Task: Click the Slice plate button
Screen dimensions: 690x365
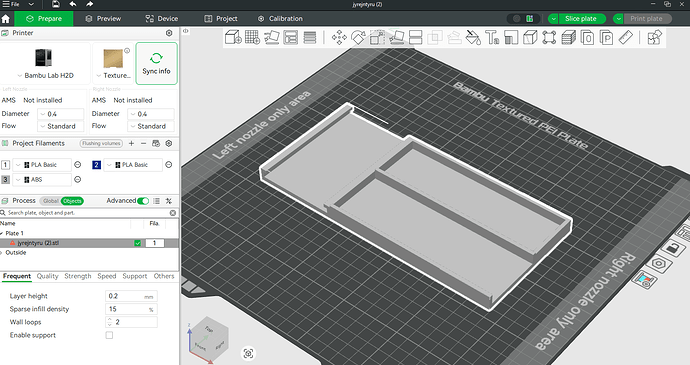Action: (x=581, y=18)
